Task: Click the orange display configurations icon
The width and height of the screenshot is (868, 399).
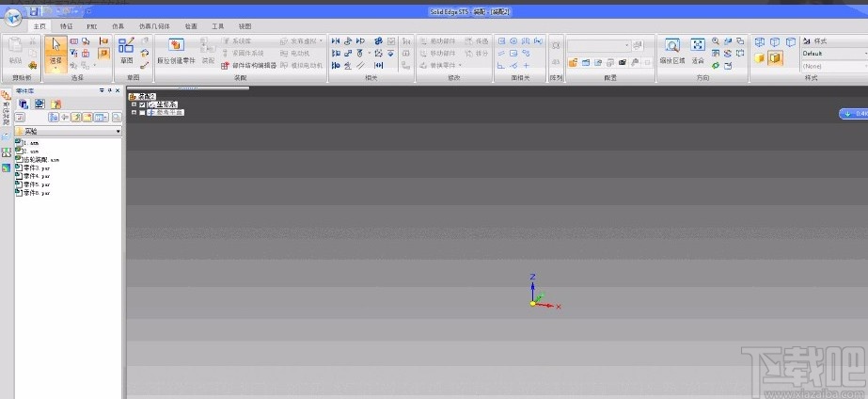Action: coord(573,63)
